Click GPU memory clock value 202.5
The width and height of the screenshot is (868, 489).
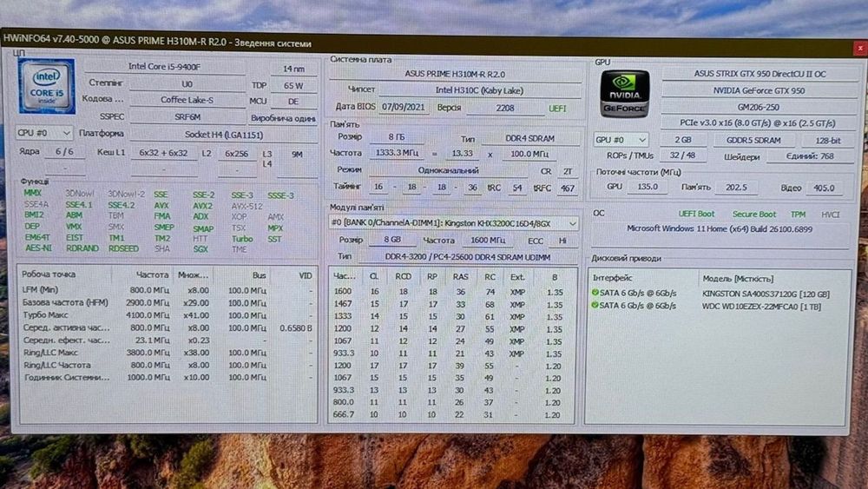click(736, 188)
